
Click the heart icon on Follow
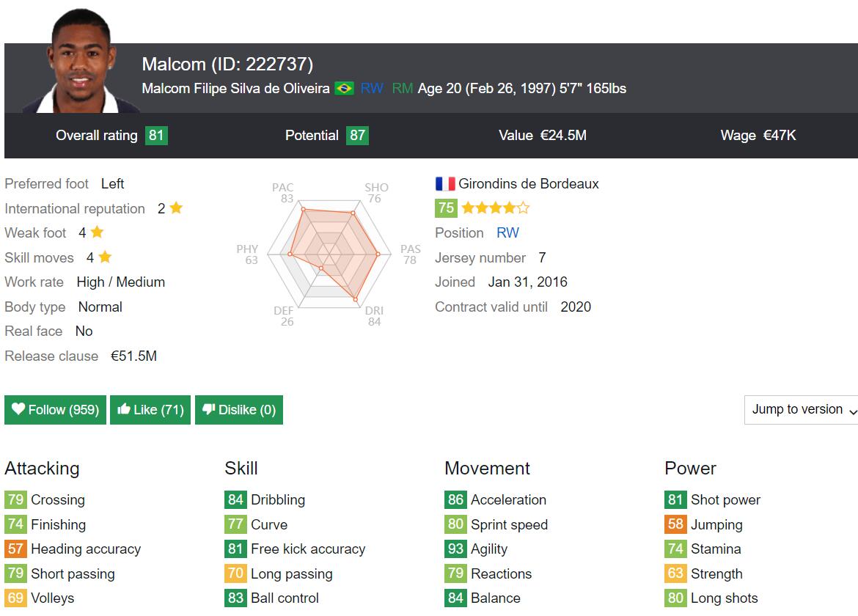[18, 409]
